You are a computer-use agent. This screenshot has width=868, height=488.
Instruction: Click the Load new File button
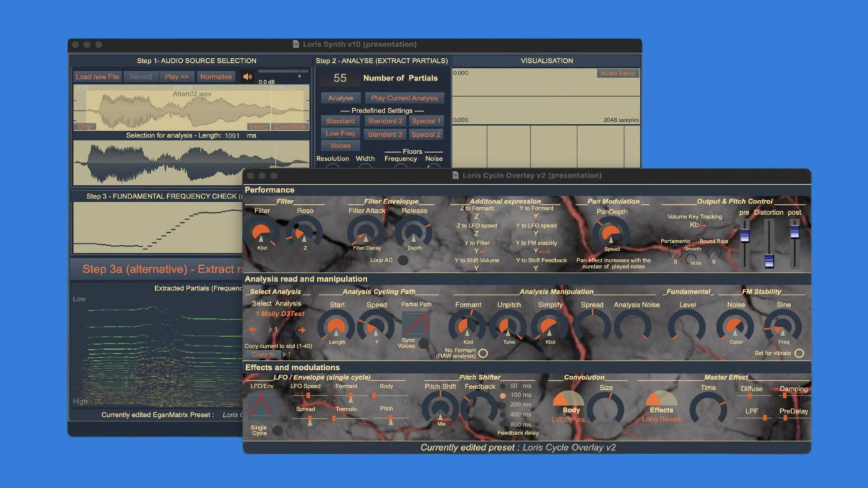(x=97, y=77)
